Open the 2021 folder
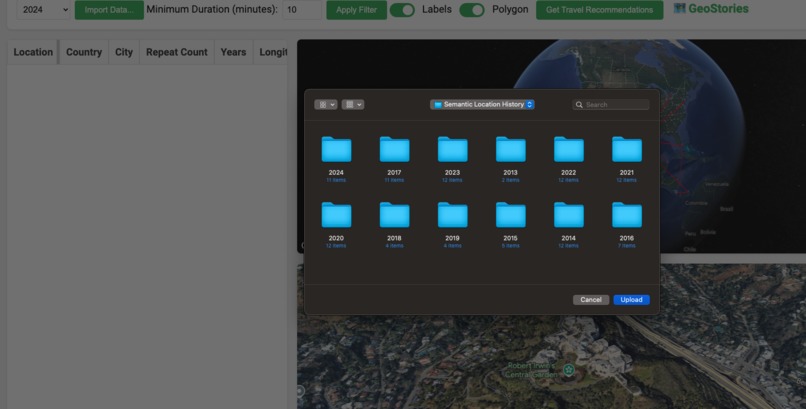The image size is (806, 409). 627,150
